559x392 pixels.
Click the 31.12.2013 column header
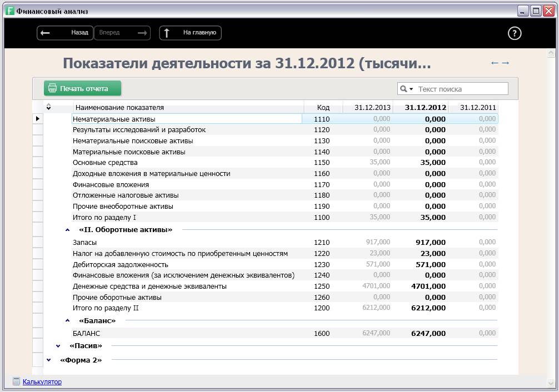point(372,108)
